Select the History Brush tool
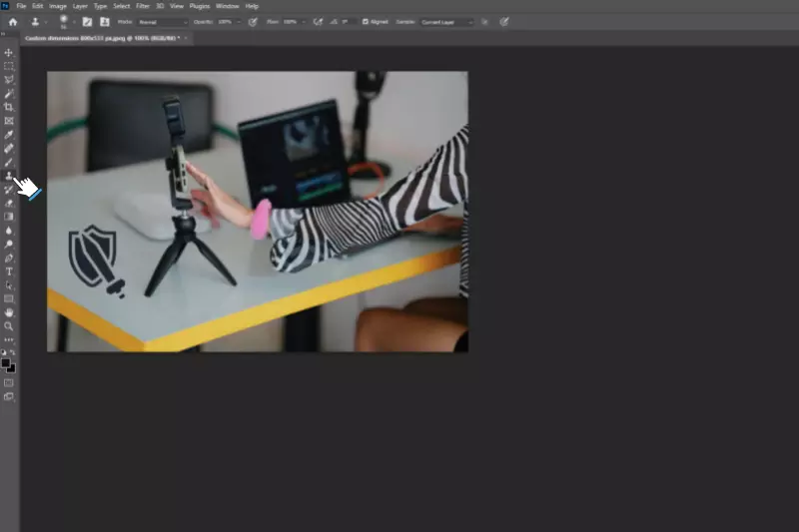This screenshot has width=799, height=532. pos(9,190)
